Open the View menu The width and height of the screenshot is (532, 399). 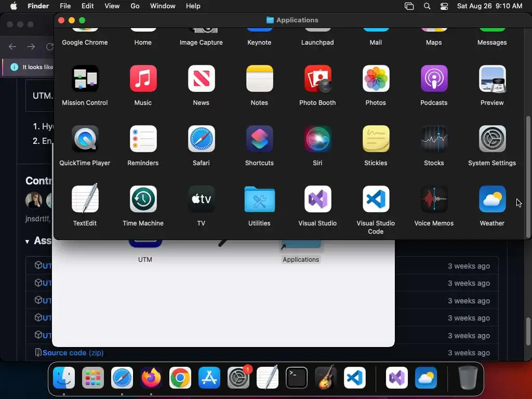pyautogui.click(x=112, y=6)
